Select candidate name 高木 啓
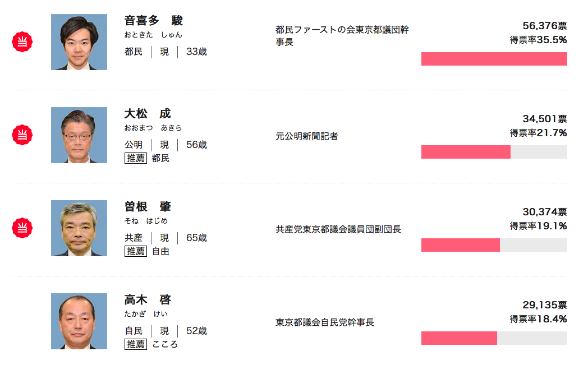This screenshot has height=365, width=588. coord(148,300)
